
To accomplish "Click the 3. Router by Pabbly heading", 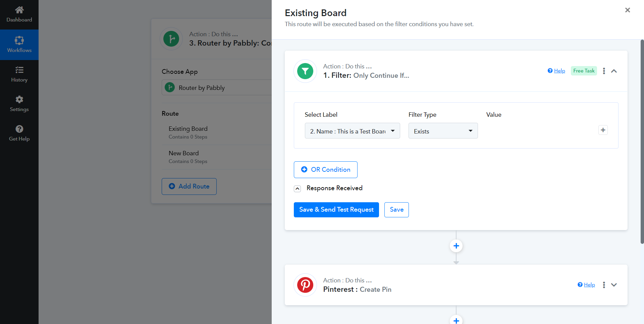I will (x=230, y=43).
